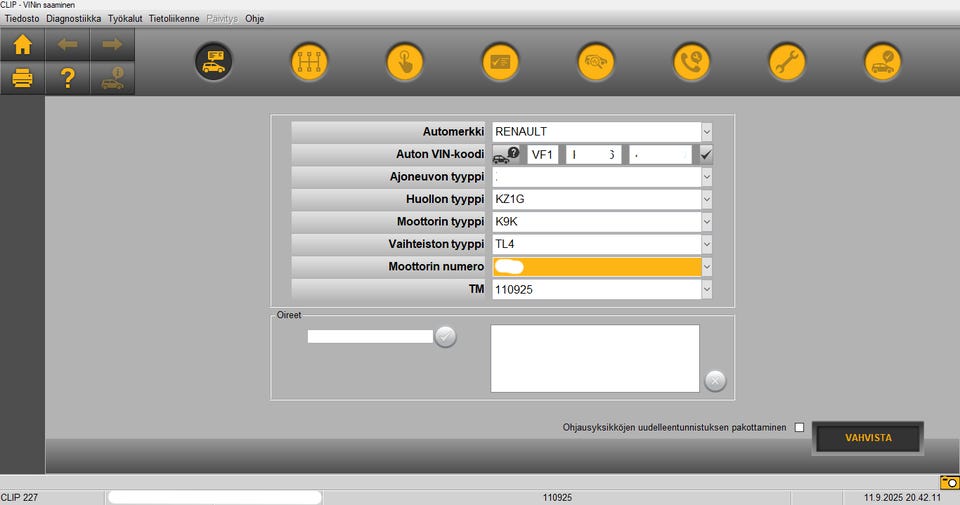Click the forward arrow navigation icon

[112, 45]
